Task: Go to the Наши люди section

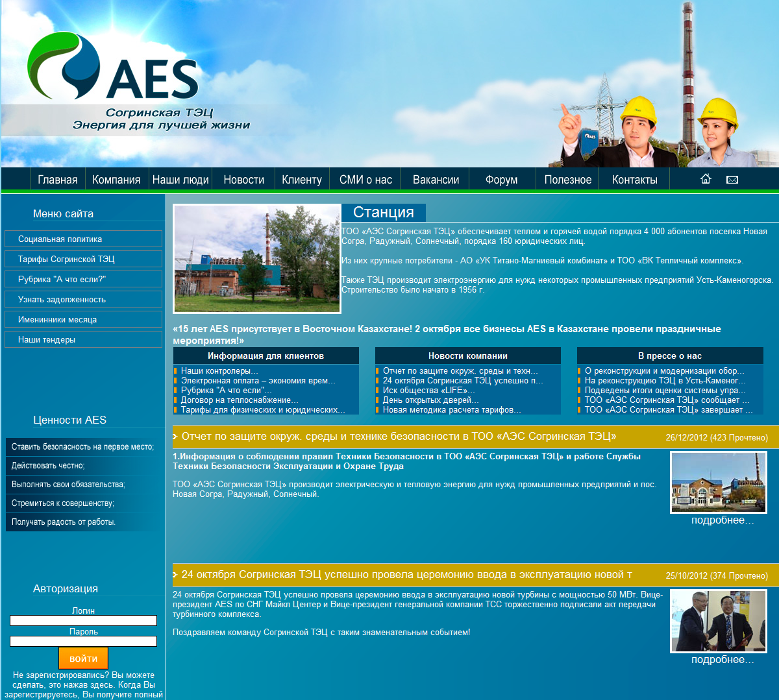Action: pyautogui.click(x=180, y=180)
